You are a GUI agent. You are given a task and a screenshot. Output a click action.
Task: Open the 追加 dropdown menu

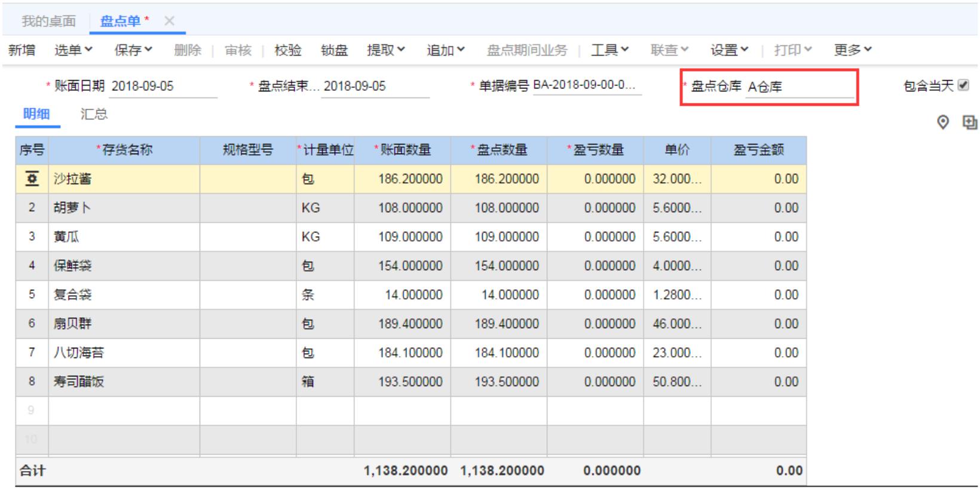(x=445, y=50)
